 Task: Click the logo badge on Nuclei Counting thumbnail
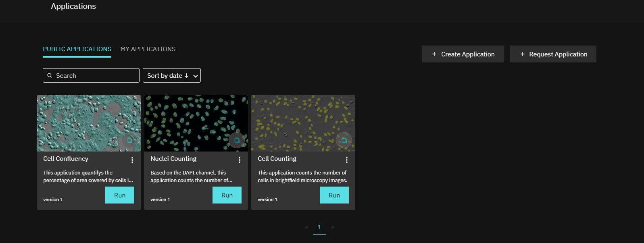[x=237, y=140]
